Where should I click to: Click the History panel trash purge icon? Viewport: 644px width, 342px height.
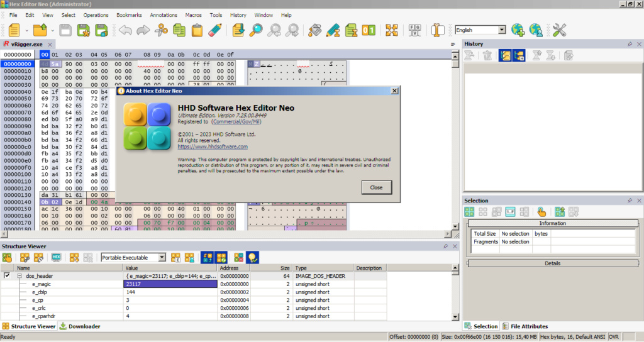pyautogui.click(x=487, y=55)
